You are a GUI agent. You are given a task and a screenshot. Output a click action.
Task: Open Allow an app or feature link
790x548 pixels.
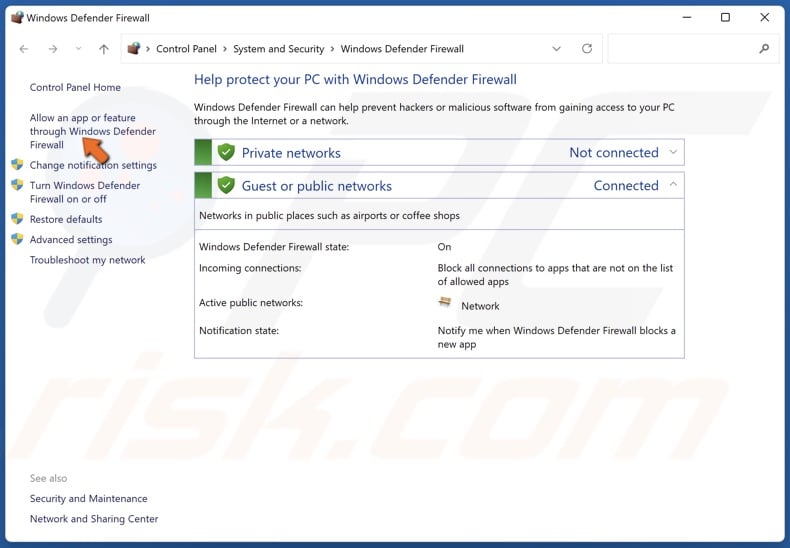pos(93,131)
